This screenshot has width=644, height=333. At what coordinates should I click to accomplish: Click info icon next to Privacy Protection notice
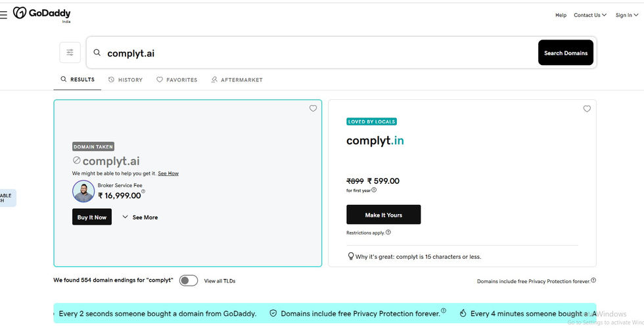(x=593, y=280)
